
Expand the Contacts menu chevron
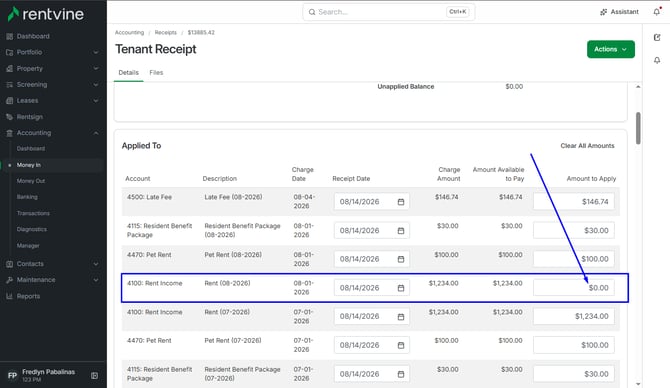tap(96, 264)
